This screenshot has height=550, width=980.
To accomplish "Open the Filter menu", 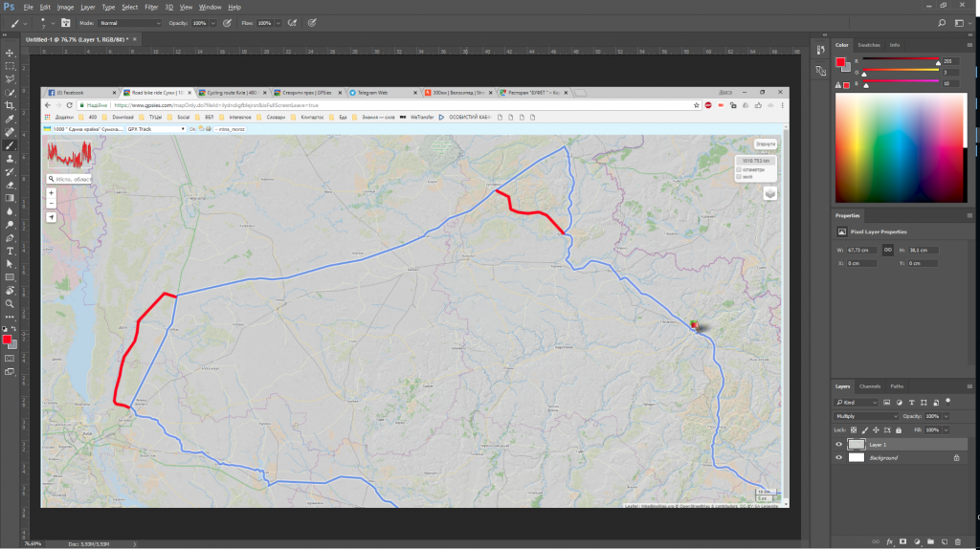I will click(x=151, y=7).
